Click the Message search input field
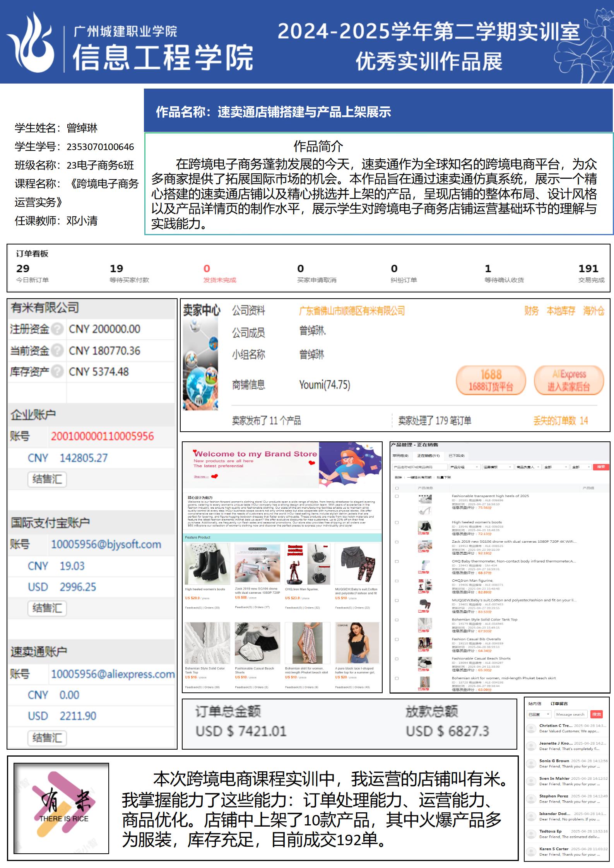The height and width of the screenshot is (868, 614). (571, 714)
